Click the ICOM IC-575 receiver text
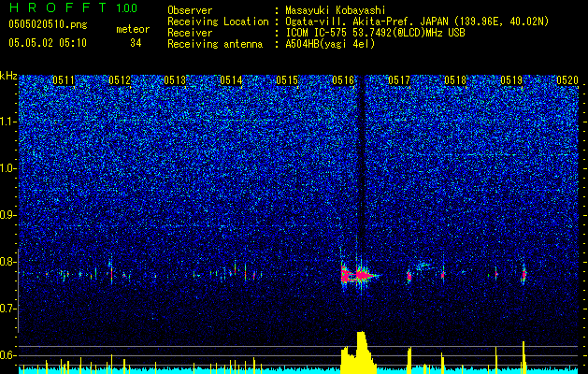Image resolution: width=588 pixels, height=374 pixels. pyautogui.click(x=376, y=33)
